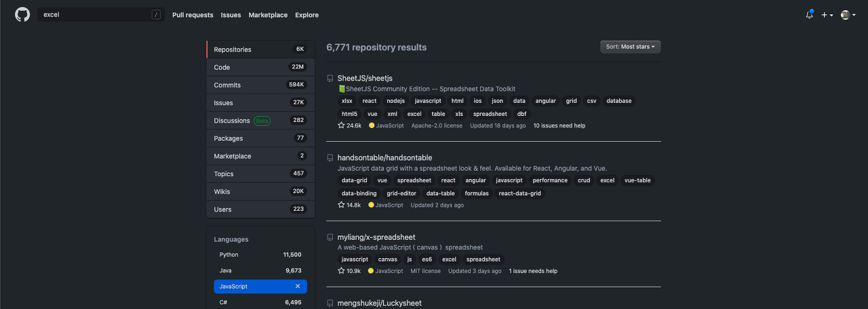Click star icon for handsontable/handsontable
Image resolution: width=868 pixels, height=309 pixels.
341,205
